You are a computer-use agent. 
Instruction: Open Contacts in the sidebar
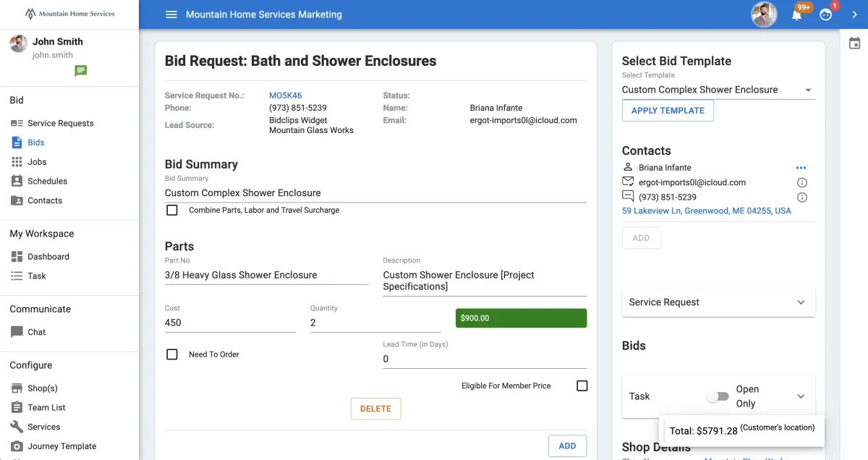(x=45, y=200)
